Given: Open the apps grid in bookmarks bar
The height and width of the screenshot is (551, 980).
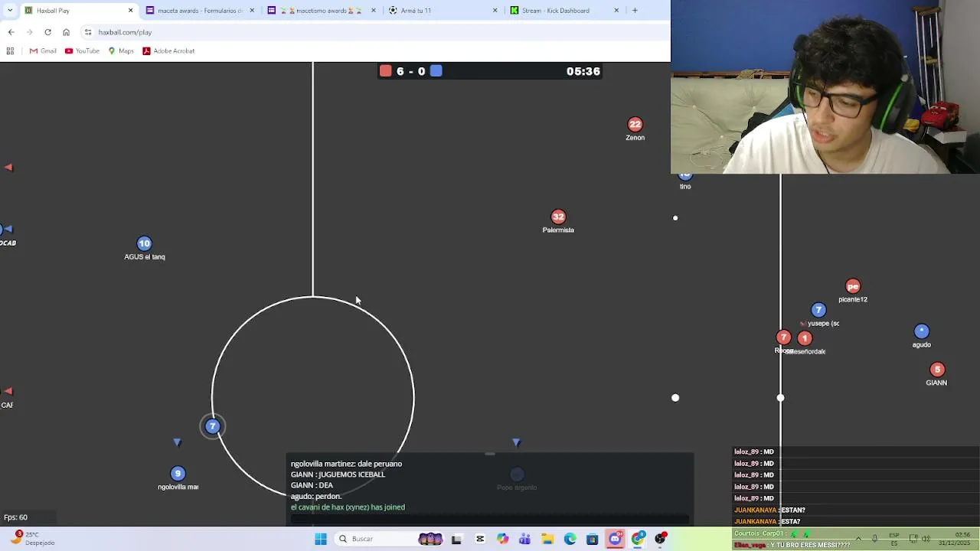Looking at the screenshot, I should tap(10, 51).
